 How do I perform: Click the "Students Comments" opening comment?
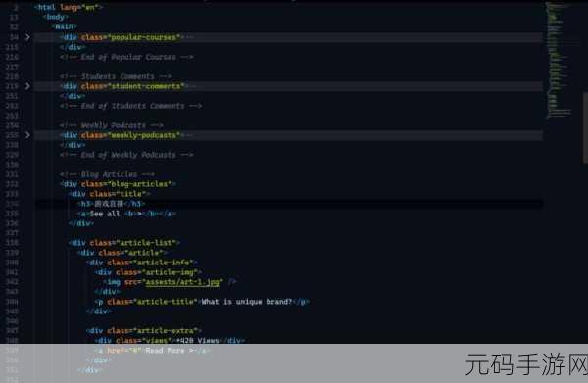click(x=116, y=76)
